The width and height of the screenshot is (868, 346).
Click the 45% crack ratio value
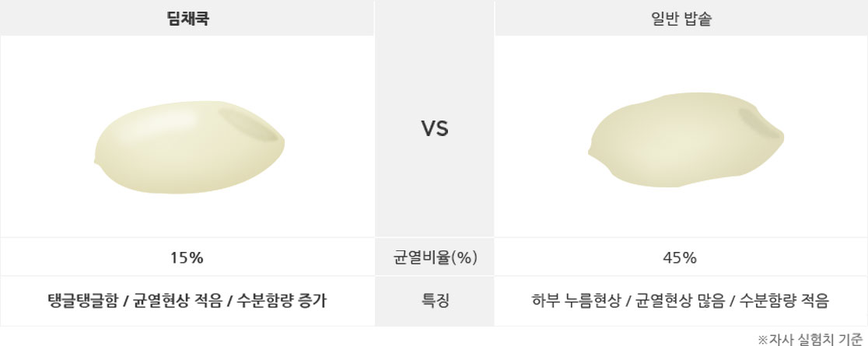pos(680,257)
